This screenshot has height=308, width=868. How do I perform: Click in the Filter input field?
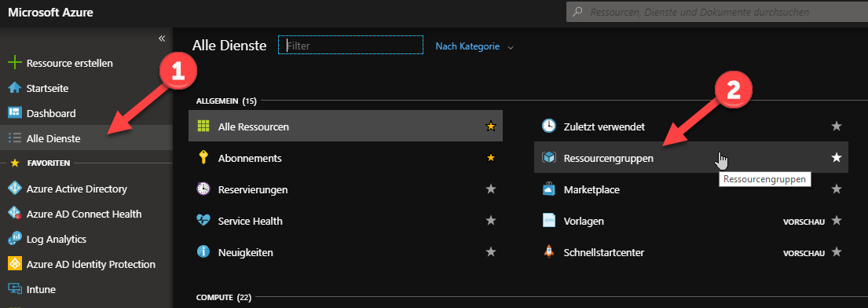tap(351, 45)
